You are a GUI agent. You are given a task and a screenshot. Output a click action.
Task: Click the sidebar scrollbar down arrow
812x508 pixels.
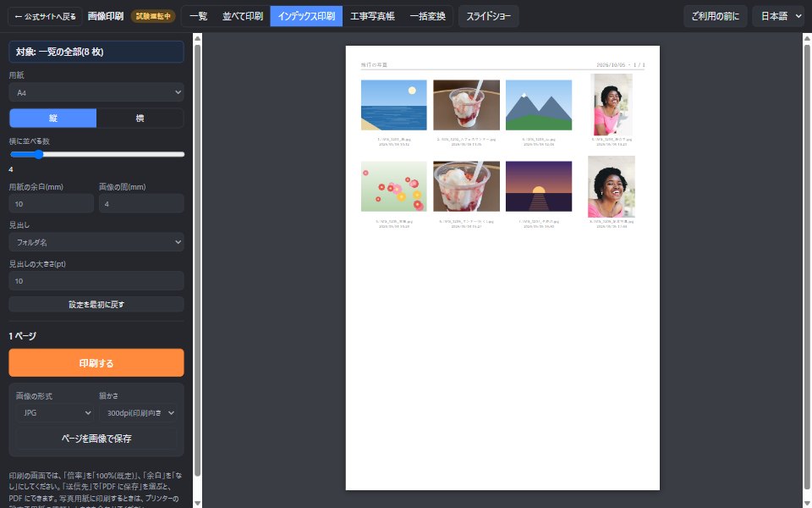tap(197, 503)
